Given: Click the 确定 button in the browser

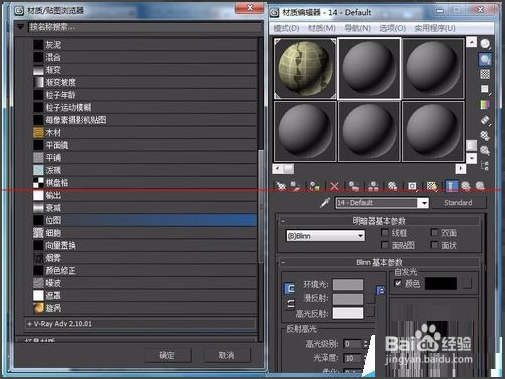Looking at the screenshot, I should [167, 355].
